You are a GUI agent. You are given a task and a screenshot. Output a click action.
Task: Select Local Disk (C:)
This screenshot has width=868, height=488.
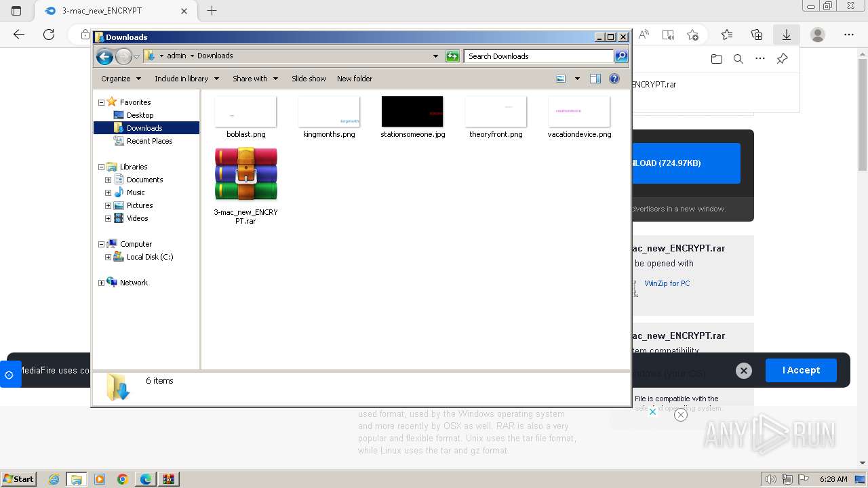point(150,257)
